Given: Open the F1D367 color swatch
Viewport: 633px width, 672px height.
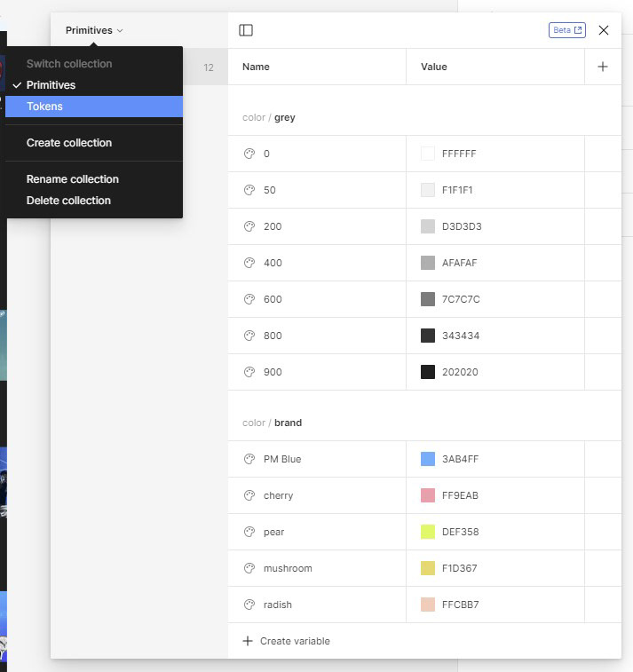Looking at the screenshot, I should click(428, 569).
